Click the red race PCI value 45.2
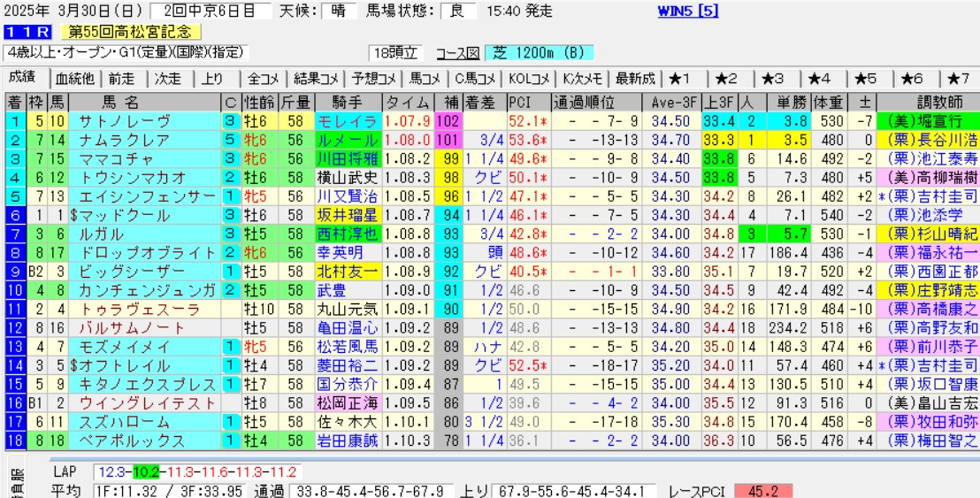This screenshot has height=498, width=980. [x=763, y=490]
